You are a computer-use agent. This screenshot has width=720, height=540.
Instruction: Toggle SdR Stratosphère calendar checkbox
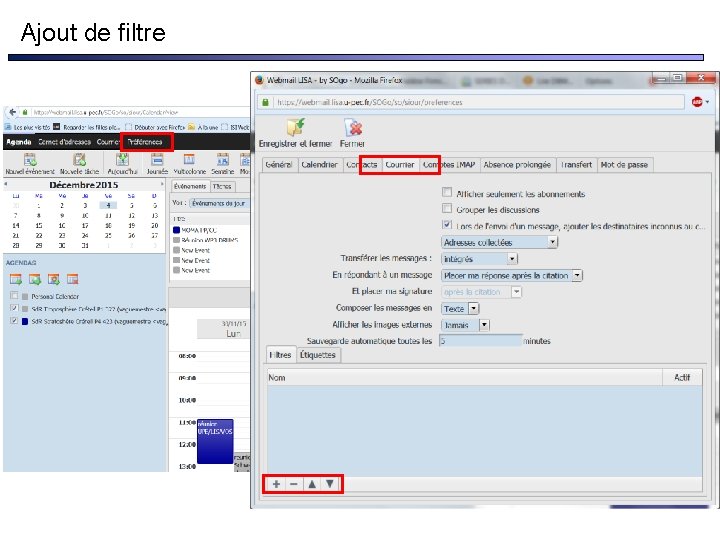(x=14, y=321)
